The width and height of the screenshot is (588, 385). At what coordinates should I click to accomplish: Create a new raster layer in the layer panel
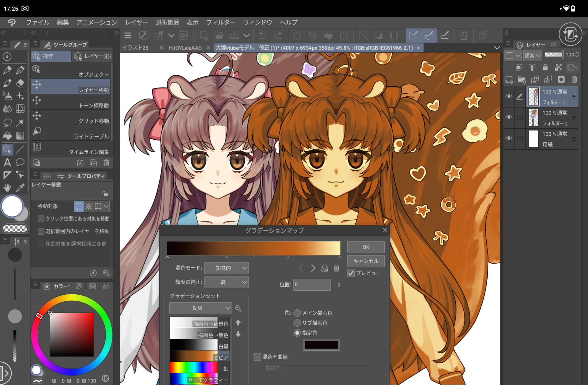(x=509, y=80)
